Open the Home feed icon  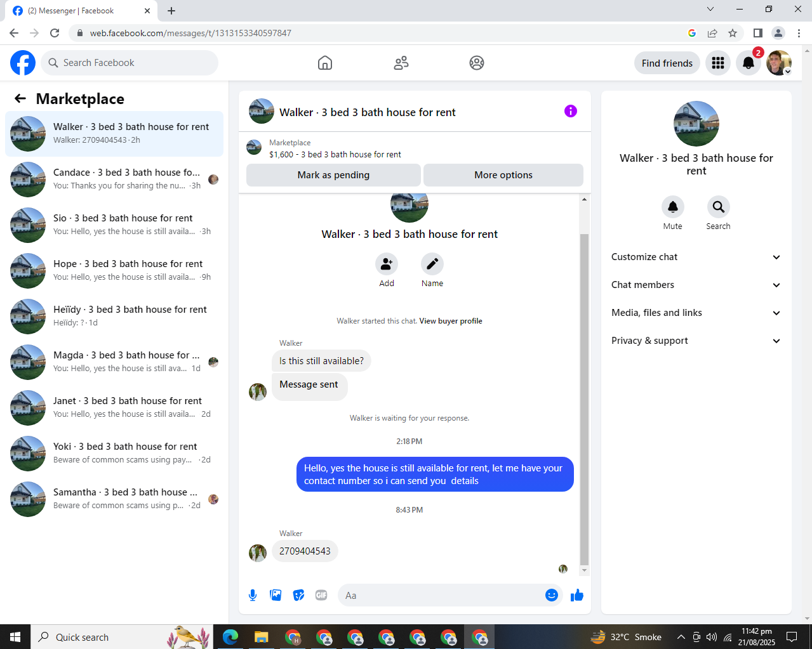(325, 63)
